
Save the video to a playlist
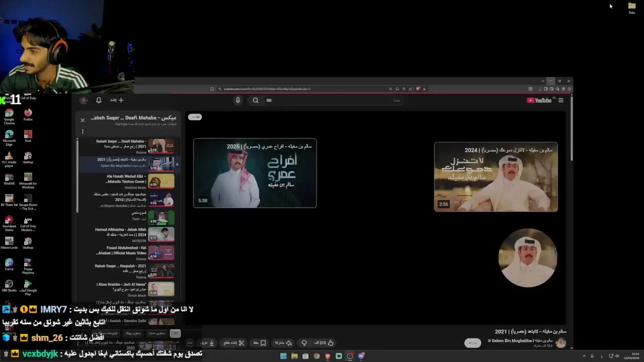(260, 343)
